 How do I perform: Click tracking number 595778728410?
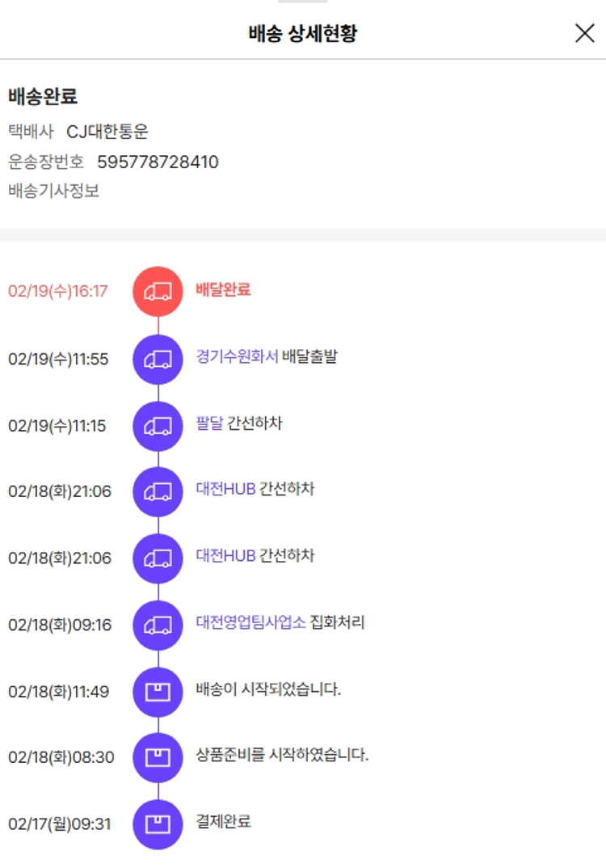coord(158,162)
